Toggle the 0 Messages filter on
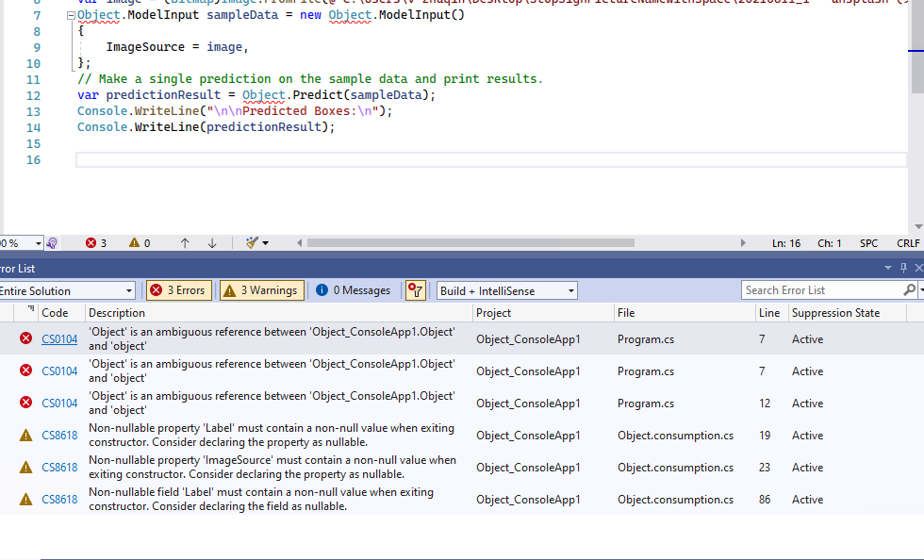The width and height of the screenshot is (924, 560). pyautogui.click(x=354, y=289)
